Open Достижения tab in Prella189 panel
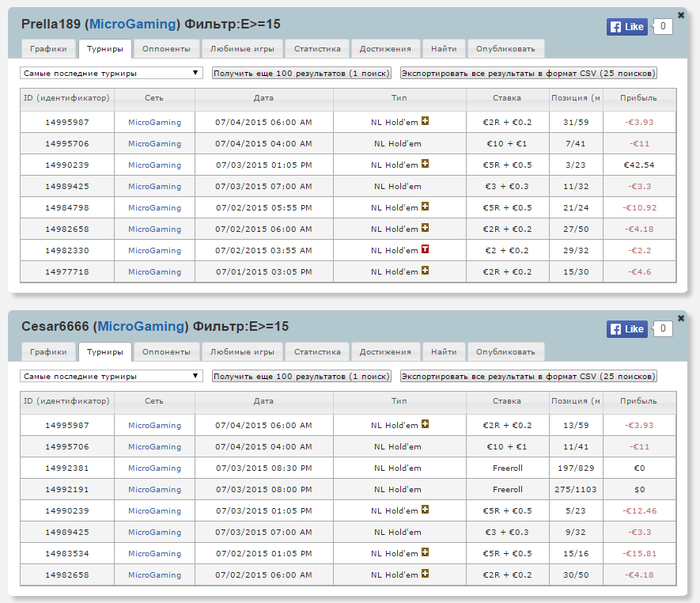 (385, 49)
